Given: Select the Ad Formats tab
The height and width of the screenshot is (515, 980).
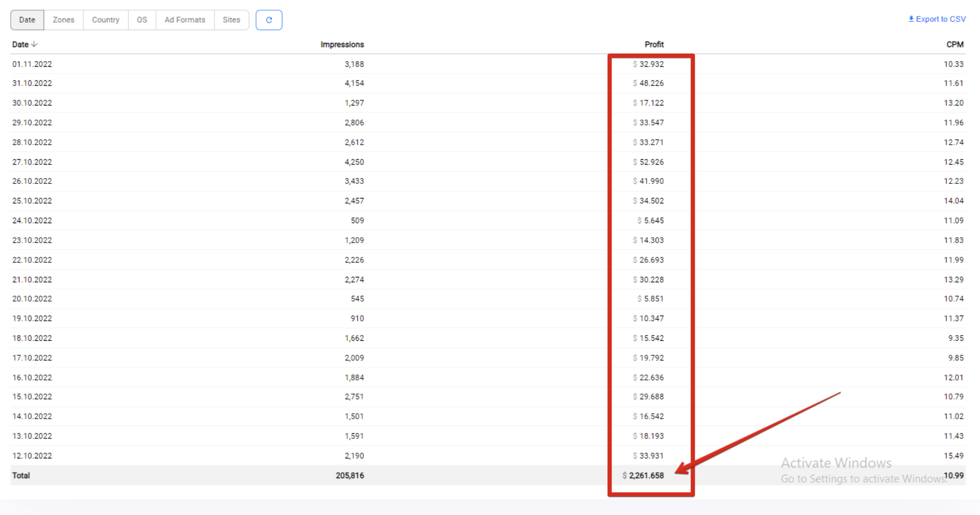Looking at the screenshot, I should click(184, 20).
